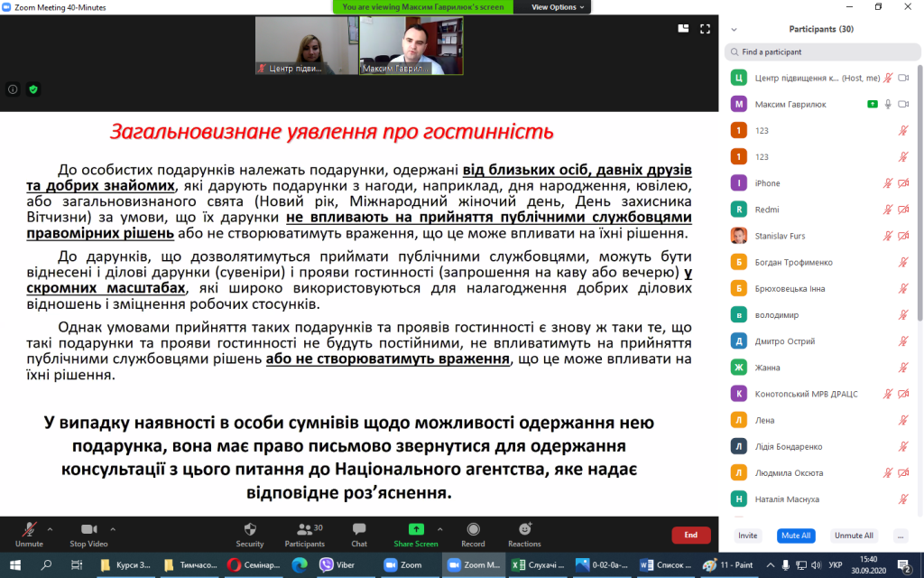Start recording with the Record button
This screenshot has height=578, width=924.
tap(473, 530)
